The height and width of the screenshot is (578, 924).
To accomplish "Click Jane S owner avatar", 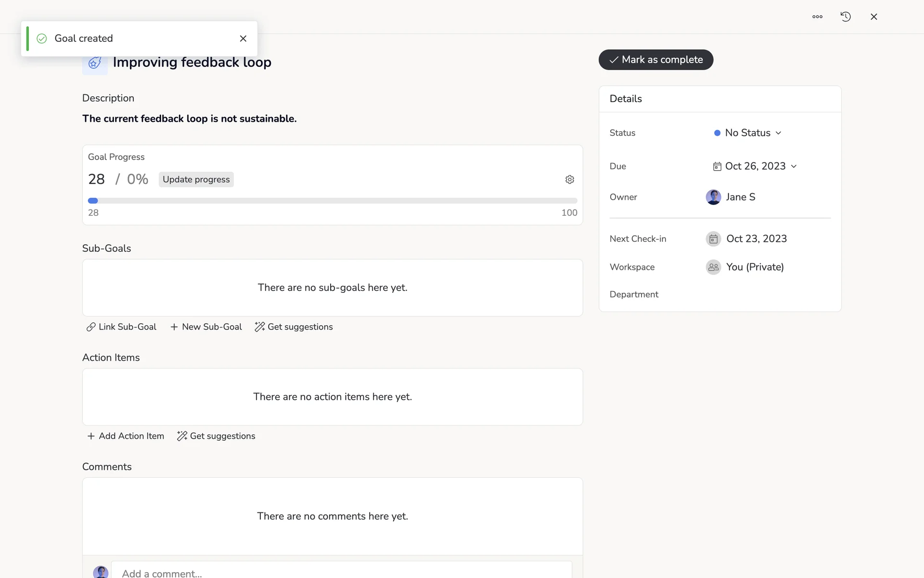I will [x=713, y=197].
